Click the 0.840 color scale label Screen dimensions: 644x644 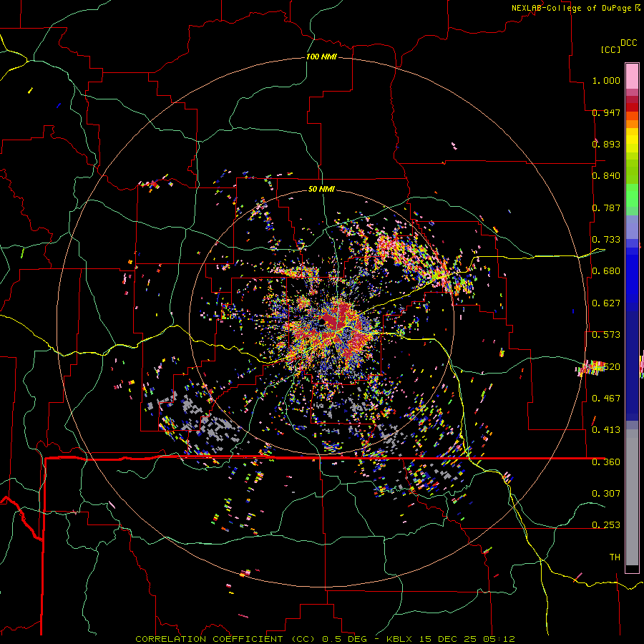pos(606,175)
